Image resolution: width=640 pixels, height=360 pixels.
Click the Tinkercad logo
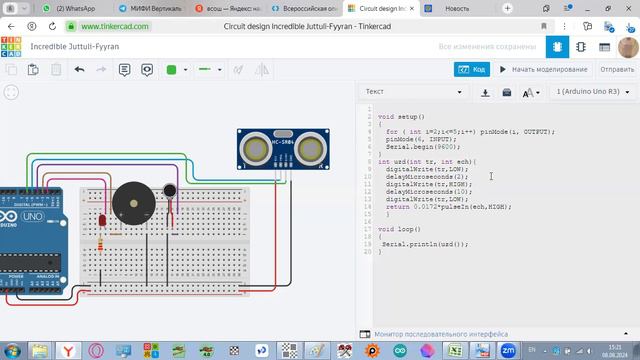11,47
